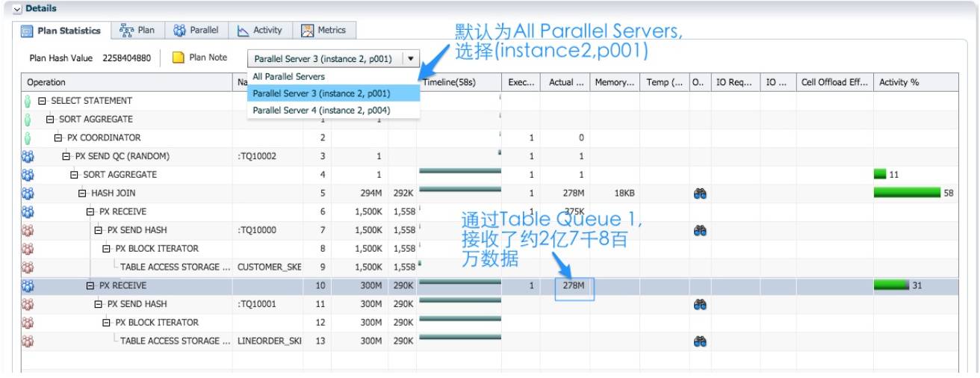Click blue parallel-server icon on line 4 row
The height and width of the screenshot is (378, 980).
click(x=28, y=175)
